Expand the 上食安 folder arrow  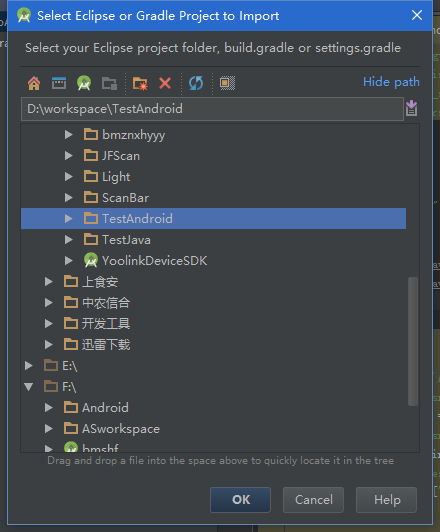49,282
